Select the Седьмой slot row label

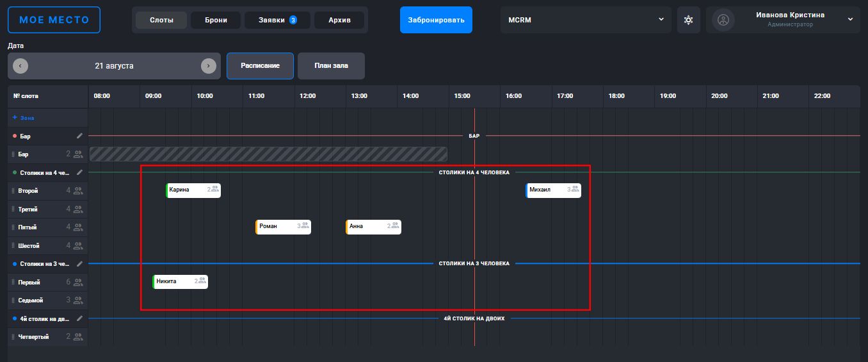[31, 300]
